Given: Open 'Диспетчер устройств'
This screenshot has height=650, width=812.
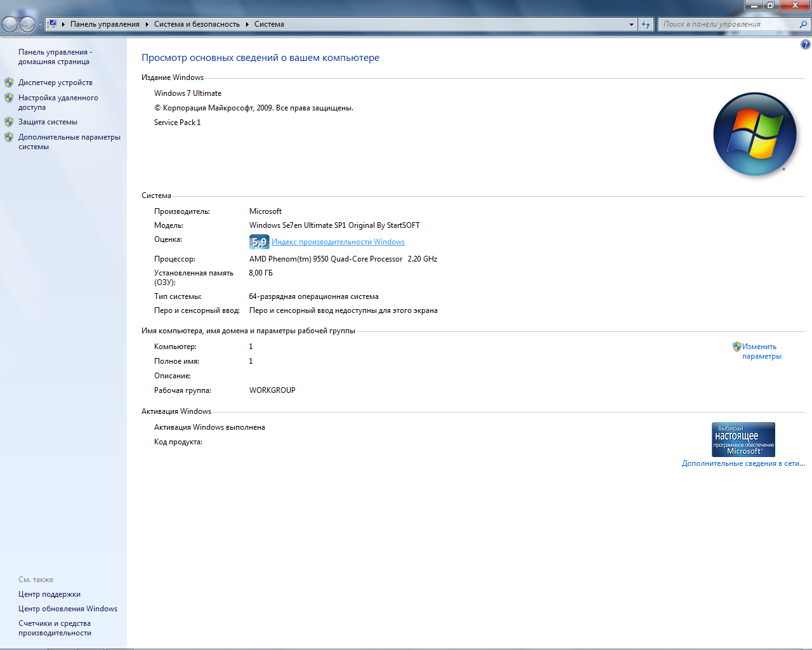Looking at the screenshot, I should (55, 83).
